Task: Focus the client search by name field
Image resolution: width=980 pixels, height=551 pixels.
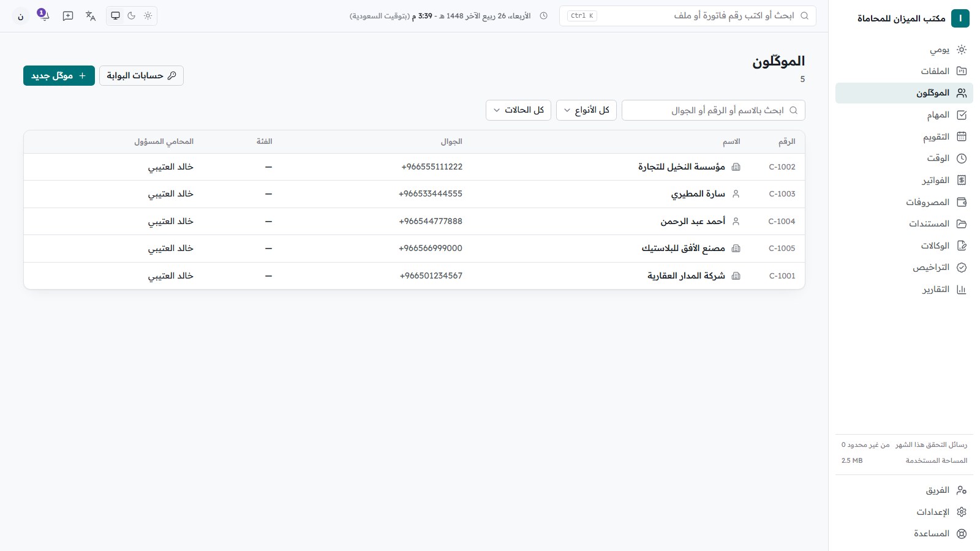Action: tap(714, 110)
